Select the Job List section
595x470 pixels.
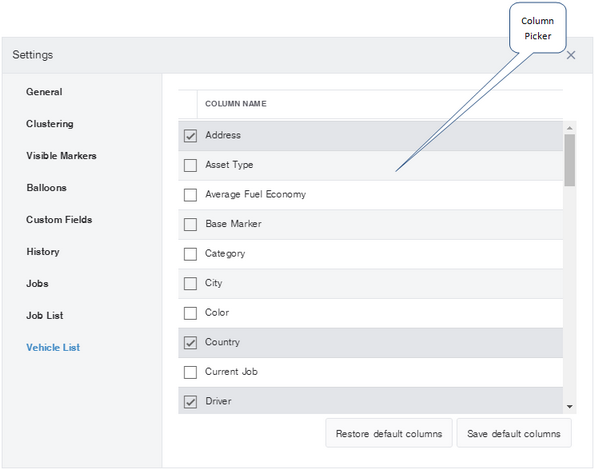[44, 316]
